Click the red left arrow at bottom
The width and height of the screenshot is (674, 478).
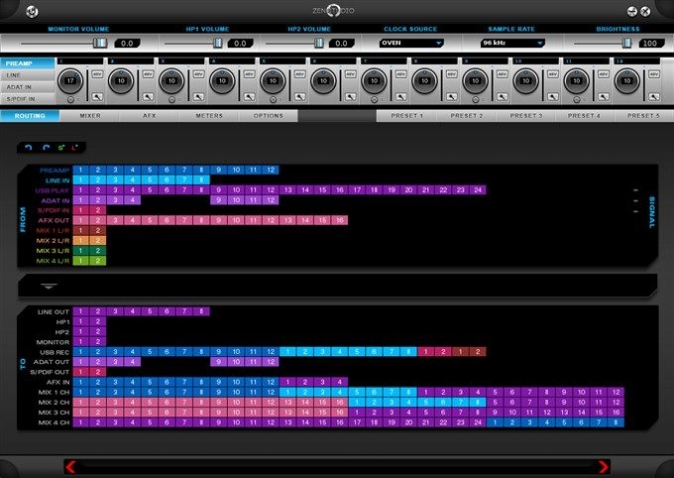pyautogui.click(x=71, y=466)
